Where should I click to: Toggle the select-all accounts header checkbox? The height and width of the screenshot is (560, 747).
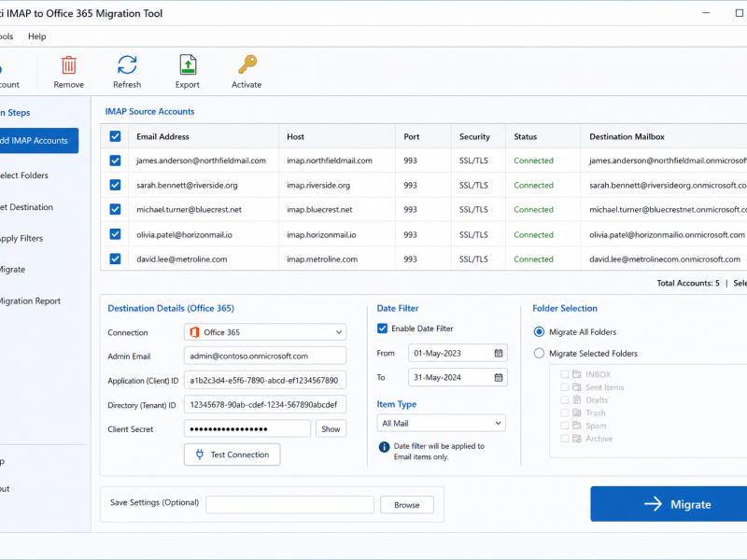tap(115, 136)
